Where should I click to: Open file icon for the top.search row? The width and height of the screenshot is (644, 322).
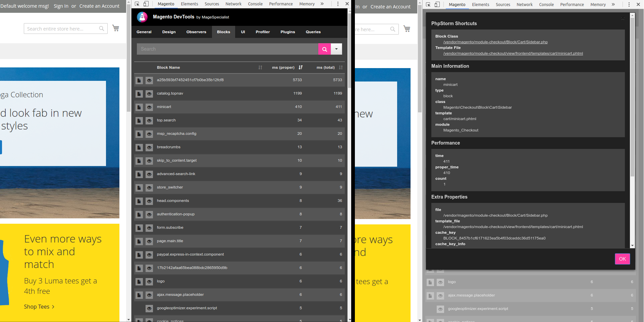point(139,120)
